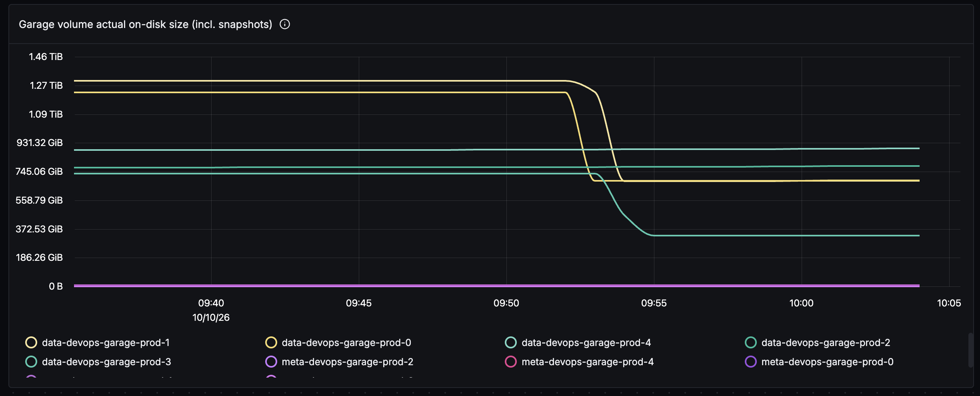Image resolution: width=980 pixels, height=396 pixels.
Task: Click the 745.06 GiB y-axis label
Action: click(x=39, y=172)
